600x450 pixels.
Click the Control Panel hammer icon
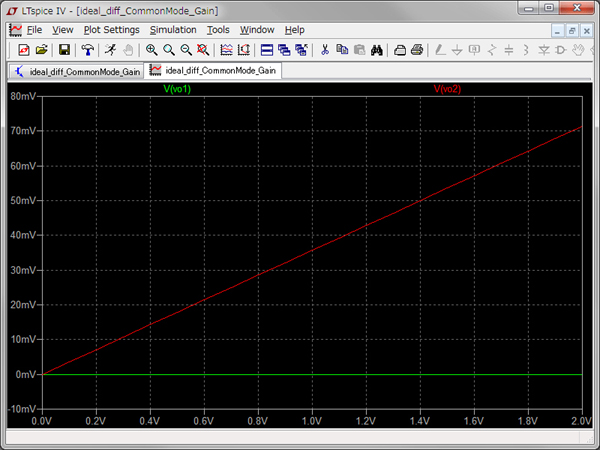point(88,50)
